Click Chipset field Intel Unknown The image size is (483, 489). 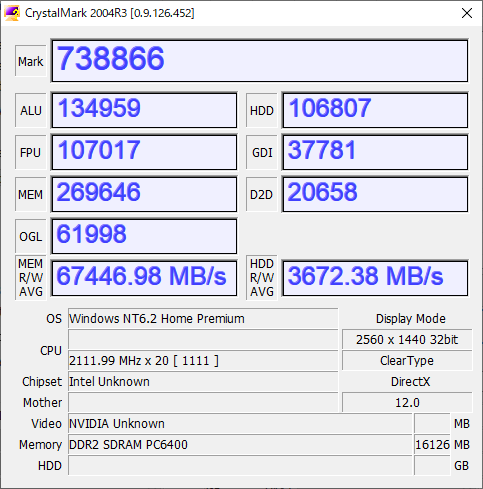click(x=203, y=382)
